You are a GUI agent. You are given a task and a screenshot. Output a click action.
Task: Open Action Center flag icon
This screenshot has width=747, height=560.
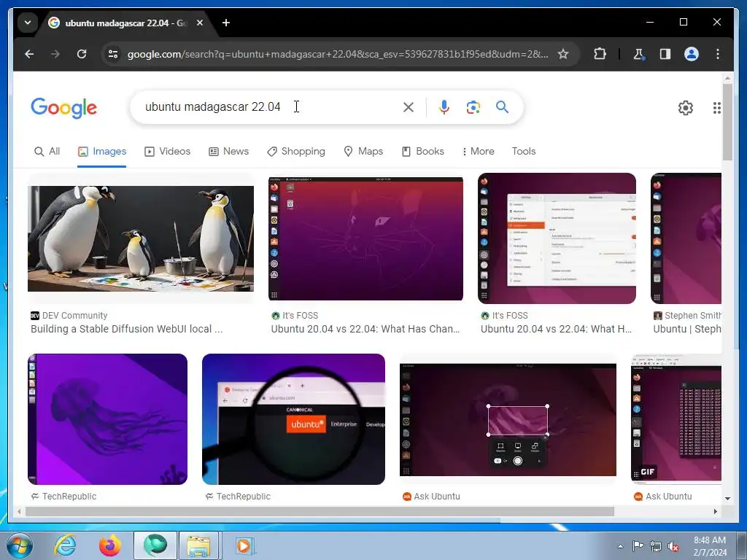(x=638, y=546)
